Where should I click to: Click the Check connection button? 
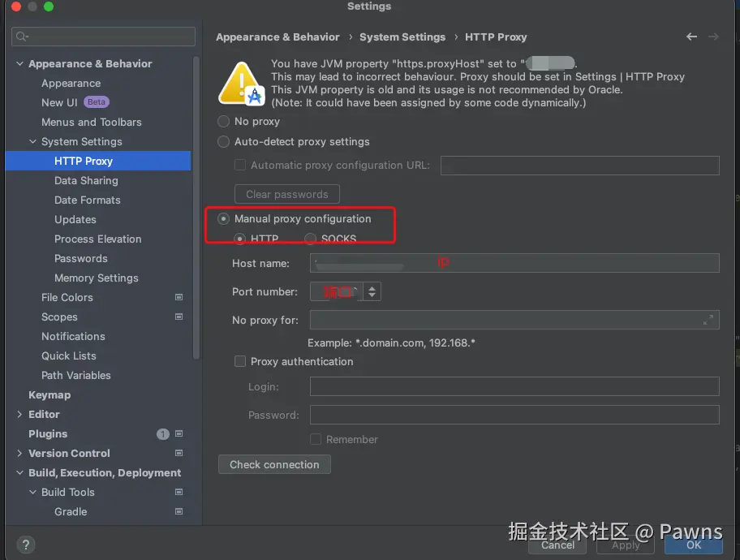(274, 464)
